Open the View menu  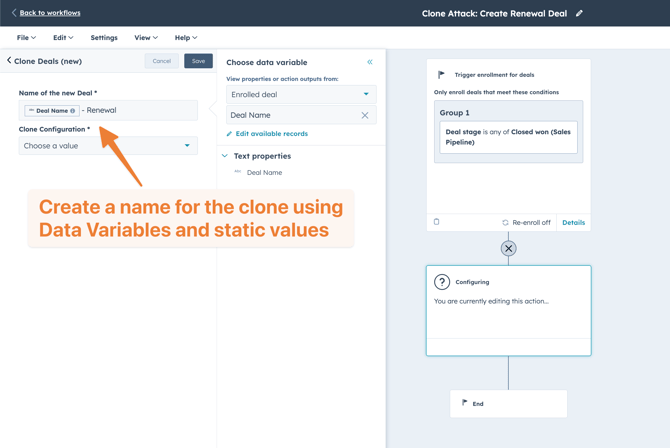[x=145, y=38]
